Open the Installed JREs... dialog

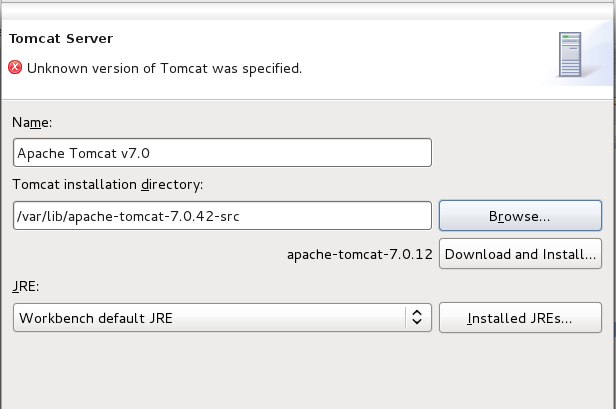point(520,318)
